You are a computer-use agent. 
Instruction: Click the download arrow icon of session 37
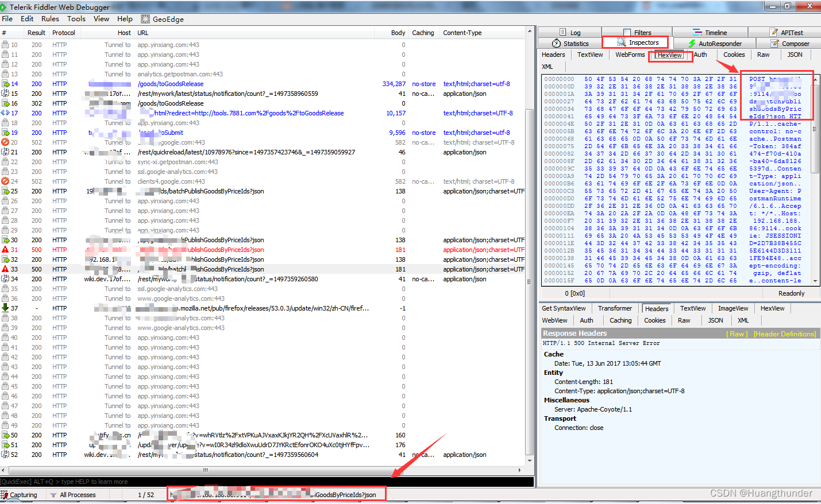click(x=5, y=308)
